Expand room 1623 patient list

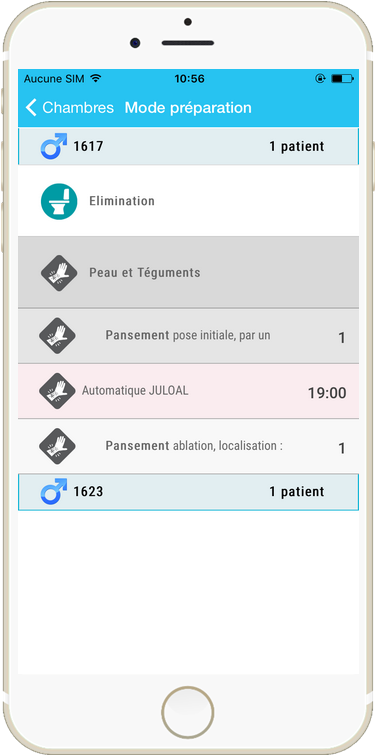(188, 492)
